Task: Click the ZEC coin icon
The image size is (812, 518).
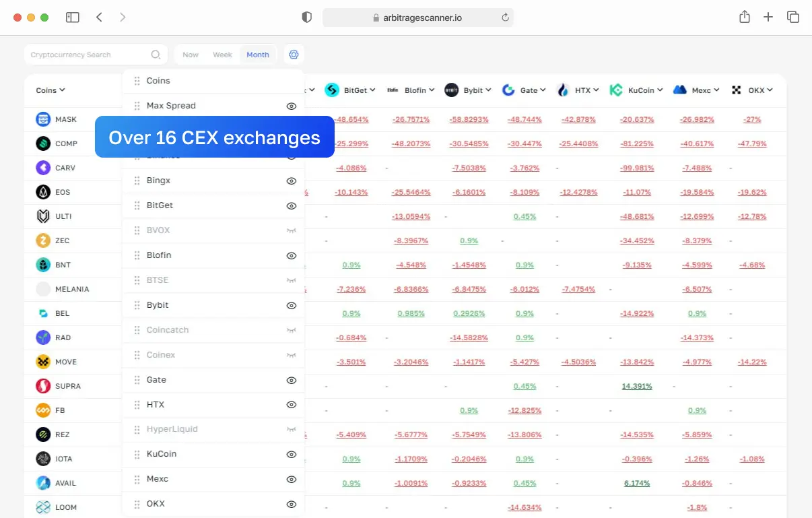Action: (43, 240)
